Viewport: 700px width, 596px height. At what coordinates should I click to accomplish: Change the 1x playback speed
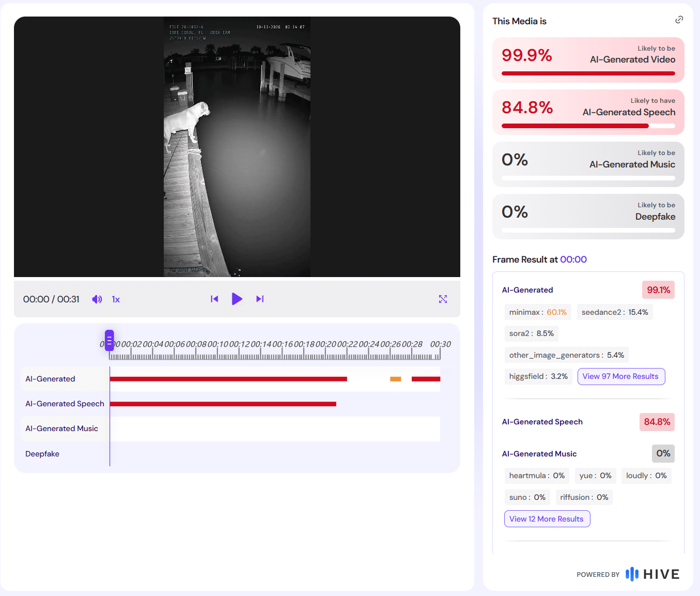(x=116, y=299)
